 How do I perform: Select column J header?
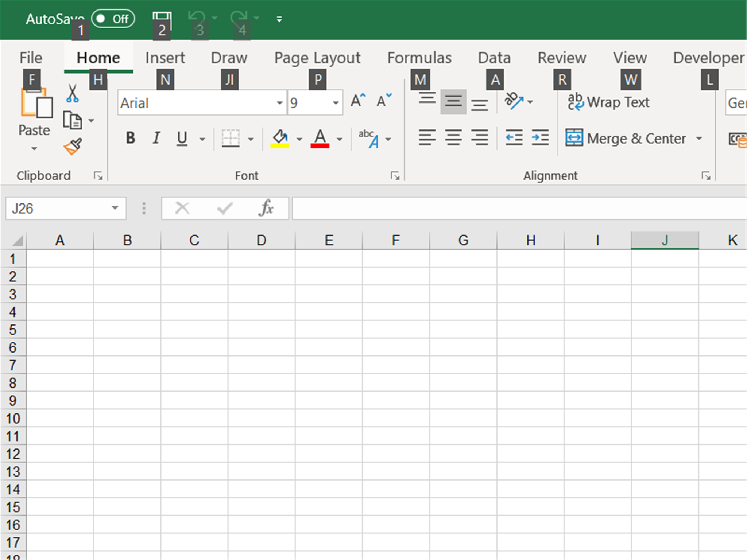[x=665, y=241]
